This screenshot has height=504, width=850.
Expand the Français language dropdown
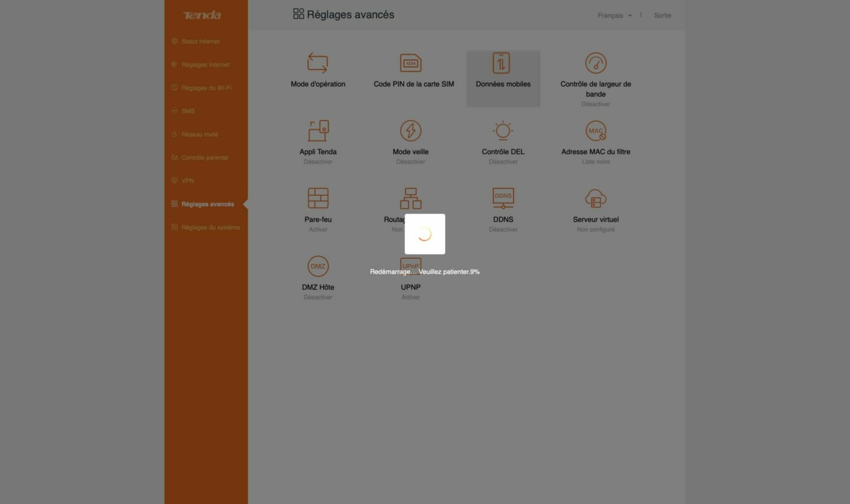614,15
